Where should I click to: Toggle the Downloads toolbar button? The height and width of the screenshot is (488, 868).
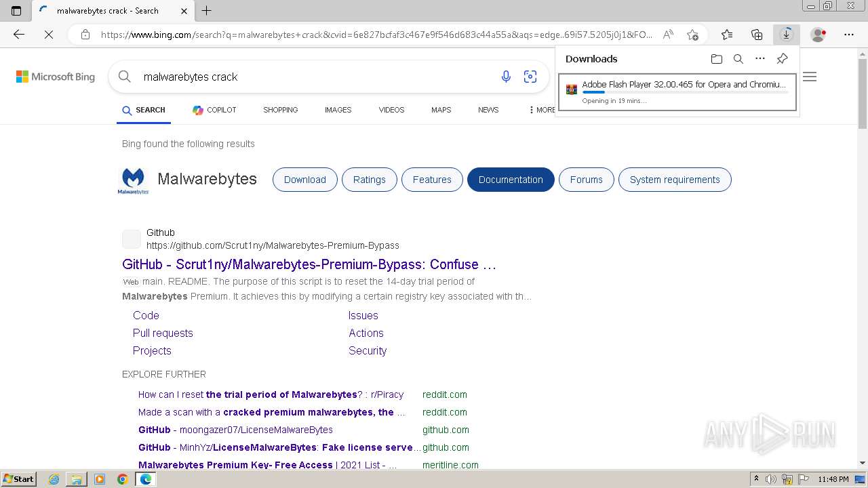pos(787,35)
